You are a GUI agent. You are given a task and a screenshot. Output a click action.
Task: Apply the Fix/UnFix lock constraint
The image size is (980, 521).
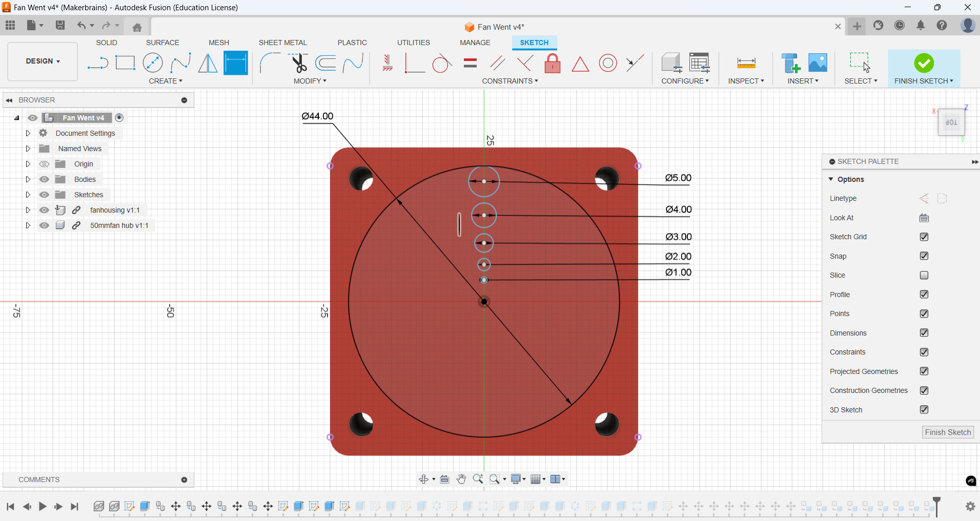click(x=552, y=64)
